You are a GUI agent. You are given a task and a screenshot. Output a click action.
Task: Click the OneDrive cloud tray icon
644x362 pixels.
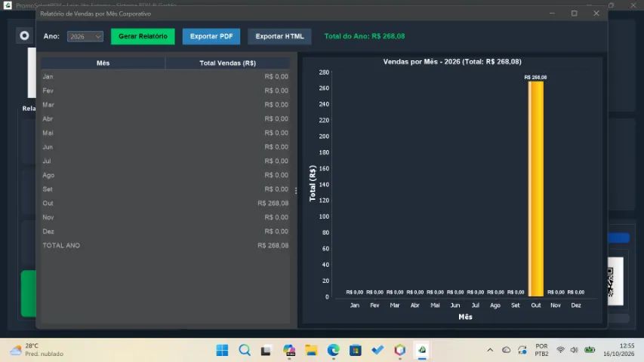(506, 350)
